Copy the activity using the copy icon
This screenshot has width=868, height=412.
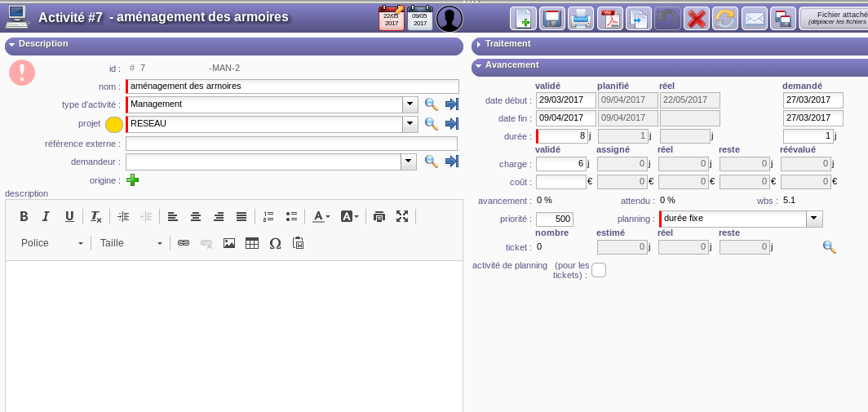639,19
